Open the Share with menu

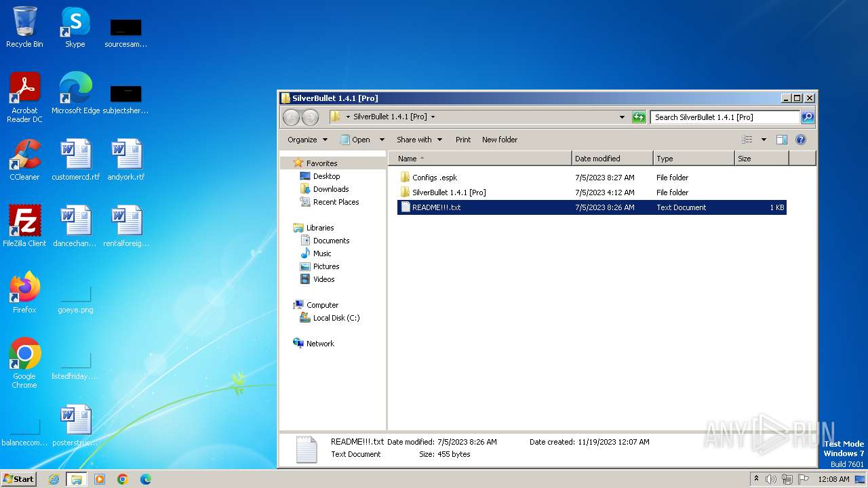pos(419,140)
